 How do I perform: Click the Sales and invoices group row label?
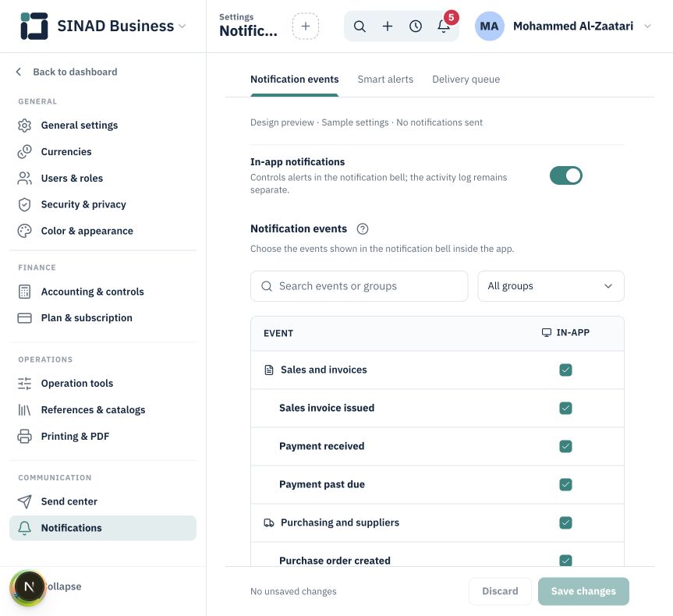(x=324, y=370)
